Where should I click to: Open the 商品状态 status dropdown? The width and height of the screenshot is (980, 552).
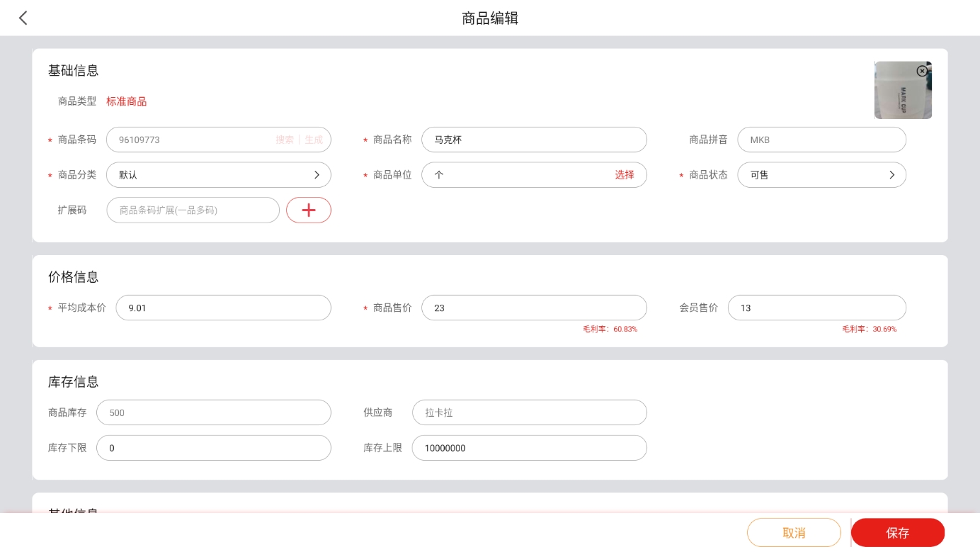coord(821,175)
